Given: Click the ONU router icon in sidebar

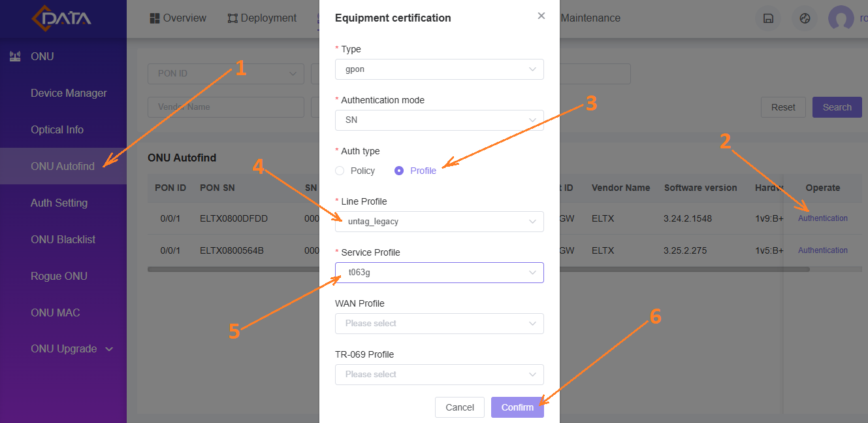Looking at the screenshot, I should [x=15, y=57].
